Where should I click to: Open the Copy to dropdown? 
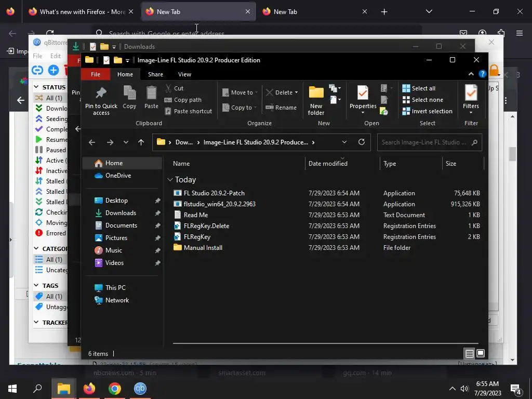click(239, 108)
